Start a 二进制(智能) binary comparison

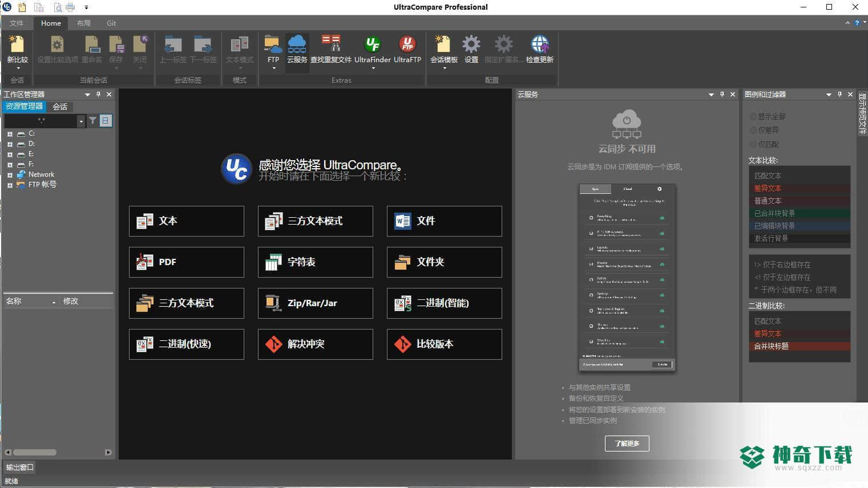tap(445, 303)
